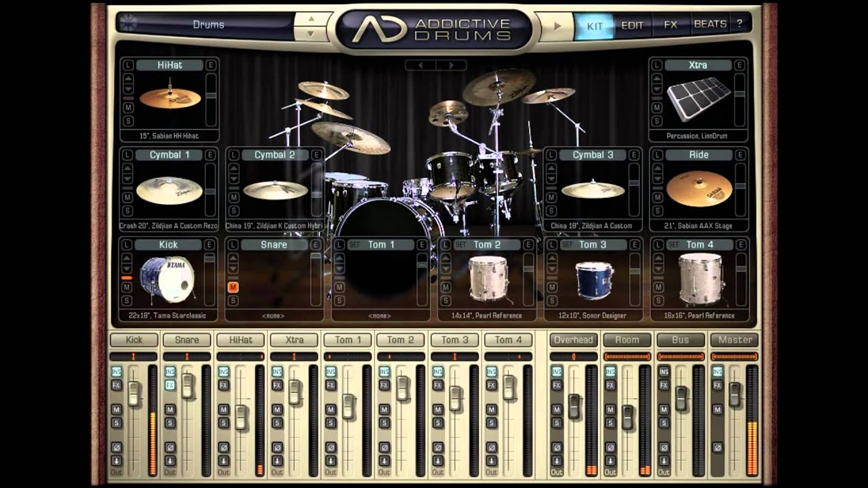Click the Tom 1 SET button
Screen dimensions: 868x488
[x=355, y=245]
